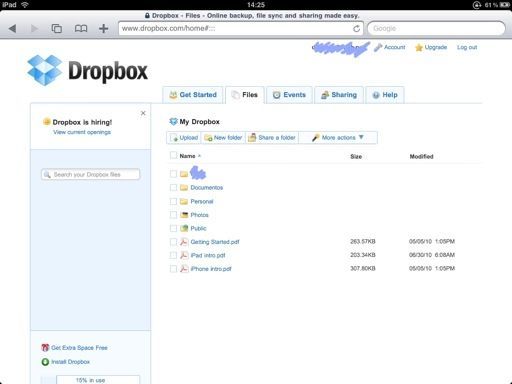Click Share a folder
The width and height of the screenshot is (512, 384).
pos(272,138)
